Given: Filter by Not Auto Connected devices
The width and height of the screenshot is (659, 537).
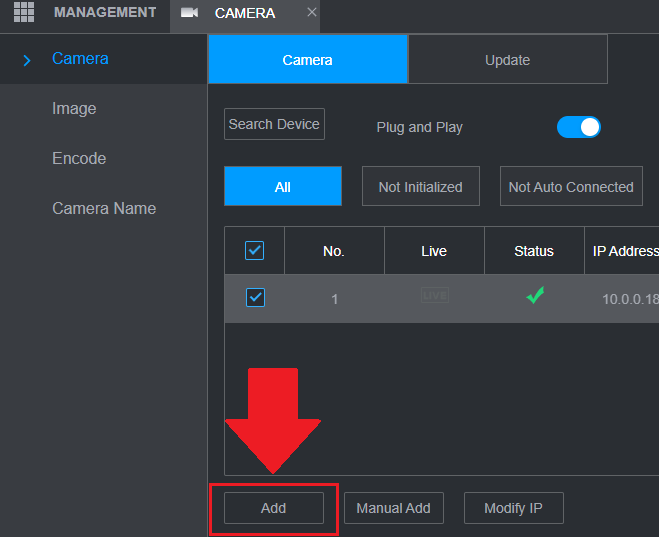Looking at the screenshot, I should pyautogui.click(x=571, y=186).
